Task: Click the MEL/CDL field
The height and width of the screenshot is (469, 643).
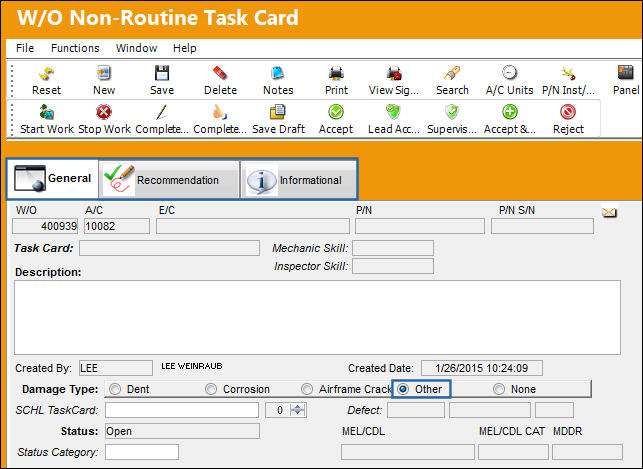Action: (408, 452)
